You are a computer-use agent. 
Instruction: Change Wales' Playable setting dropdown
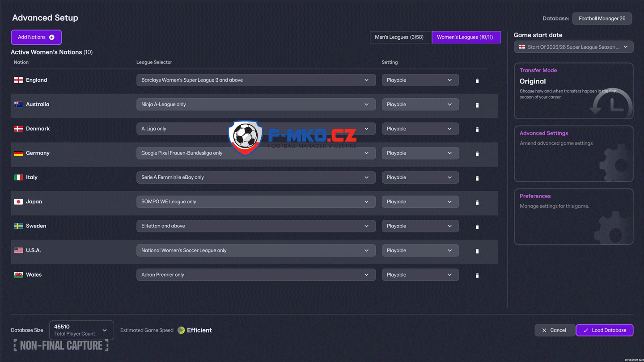pyautogui.click(x=420, y=275)
